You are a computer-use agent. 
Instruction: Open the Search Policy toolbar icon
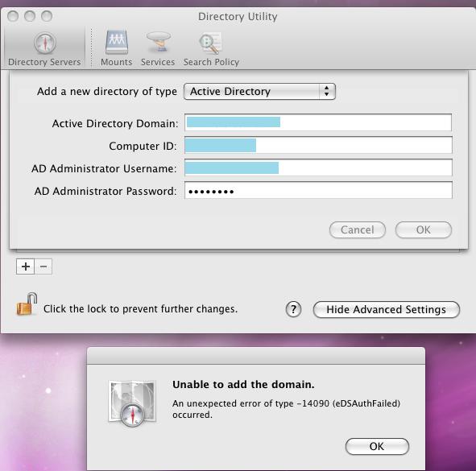(211, 48)
